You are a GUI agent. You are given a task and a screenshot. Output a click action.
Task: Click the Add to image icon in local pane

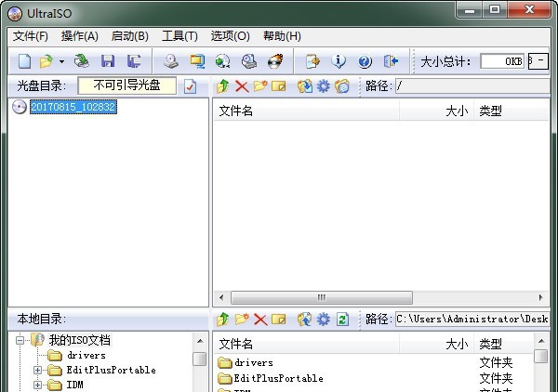[x=305, y=320]
